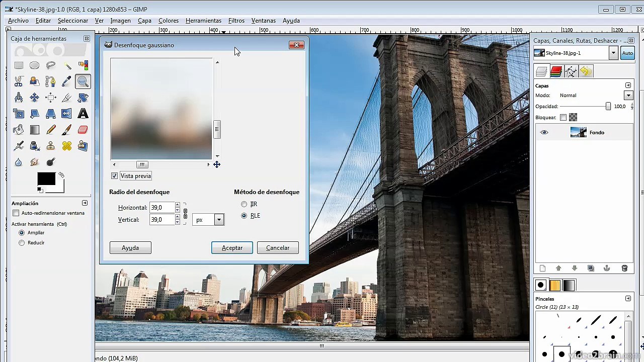This screenshot has height=362, width=644.
Task: Open the Ampliación tool options menu arrow
Action: (x=85, y=203)
